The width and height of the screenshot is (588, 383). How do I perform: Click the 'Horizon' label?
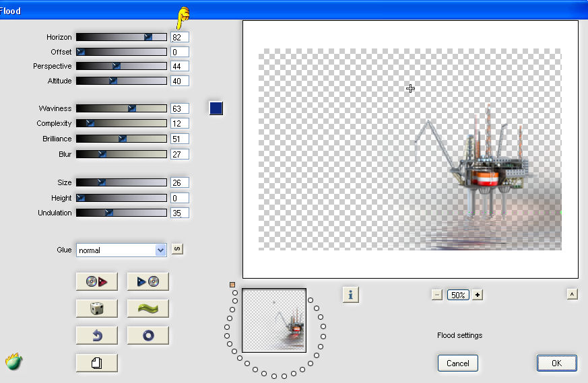59,37
